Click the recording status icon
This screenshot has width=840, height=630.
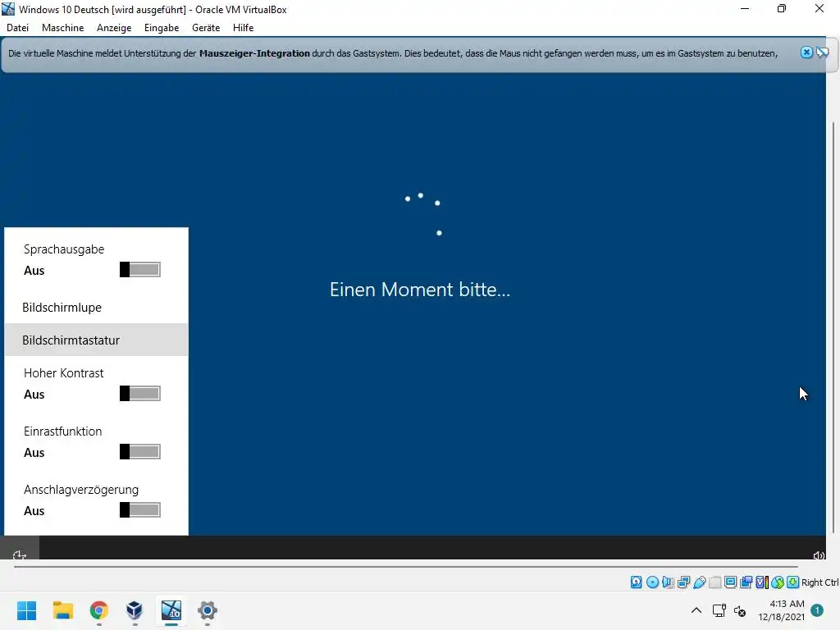point(746,582)
